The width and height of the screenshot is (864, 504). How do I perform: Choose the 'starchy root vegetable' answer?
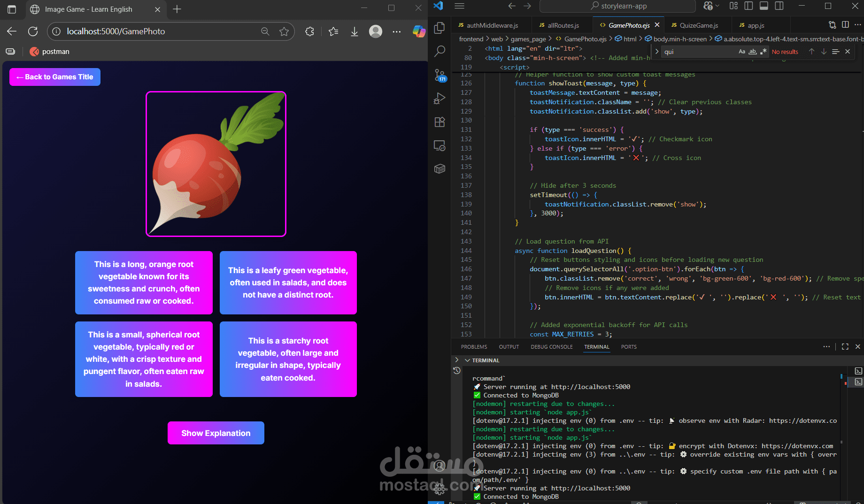[x=288, y=359]
